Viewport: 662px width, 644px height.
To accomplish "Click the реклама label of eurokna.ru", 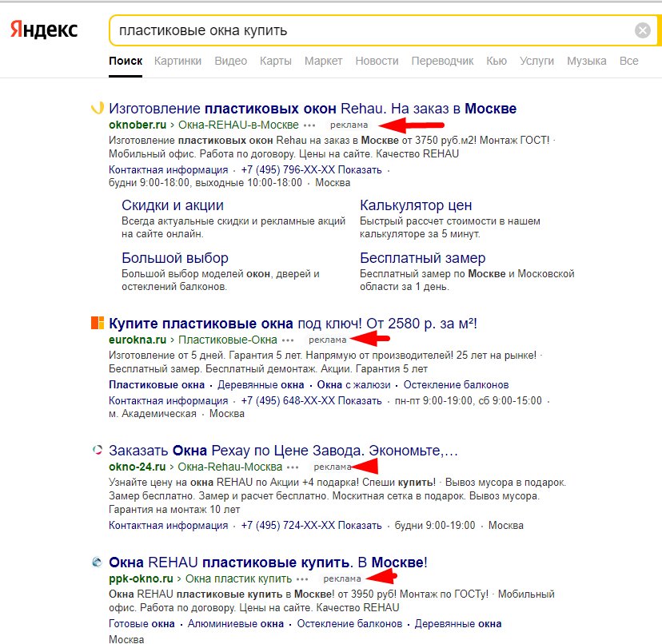I will click(327, 340).
